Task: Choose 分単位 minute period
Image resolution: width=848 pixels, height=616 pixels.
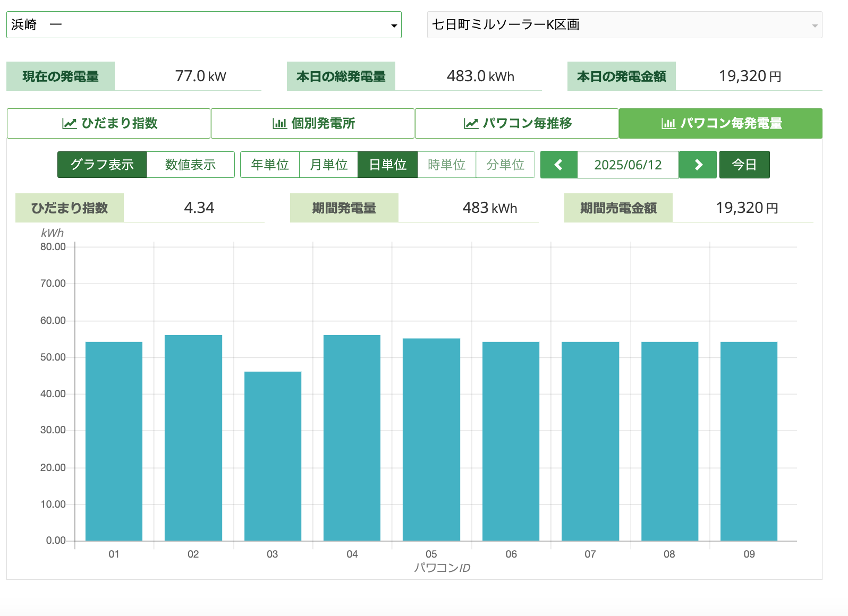Action: [x=505, y=165]
